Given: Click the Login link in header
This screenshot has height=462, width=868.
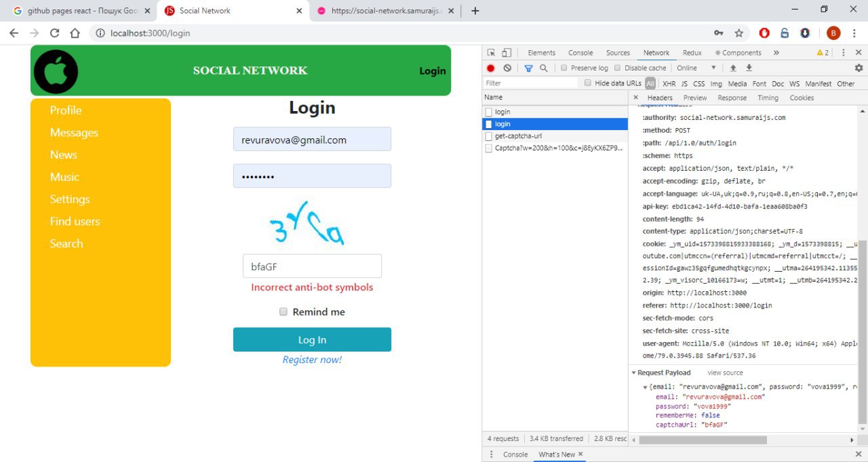Looking at the screenshot, I should click(433, 71).
